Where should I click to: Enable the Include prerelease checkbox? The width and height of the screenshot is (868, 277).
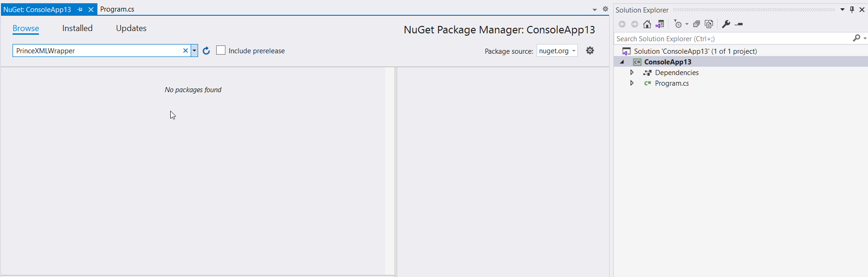pyautogui.click(x=221, y=50)
